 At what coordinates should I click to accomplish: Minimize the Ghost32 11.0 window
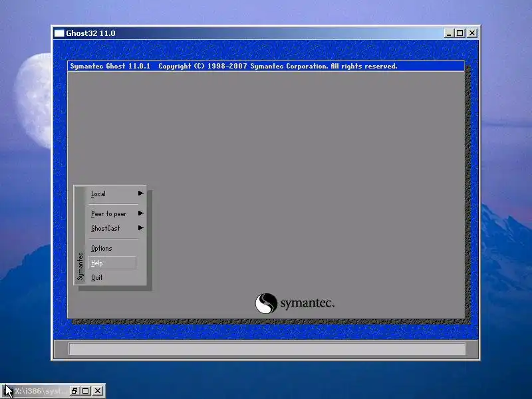(x=449, y=33)
